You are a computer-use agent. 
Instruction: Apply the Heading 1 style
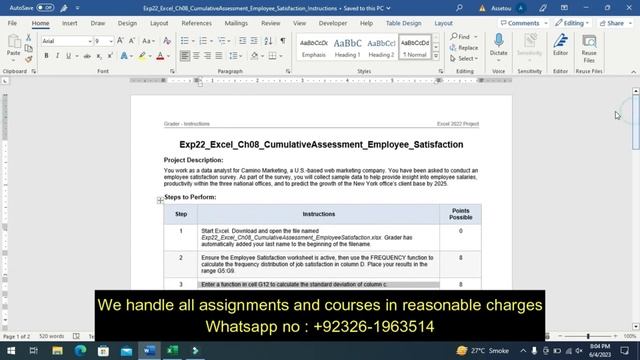pyautogui.click(x=347, y=47)
